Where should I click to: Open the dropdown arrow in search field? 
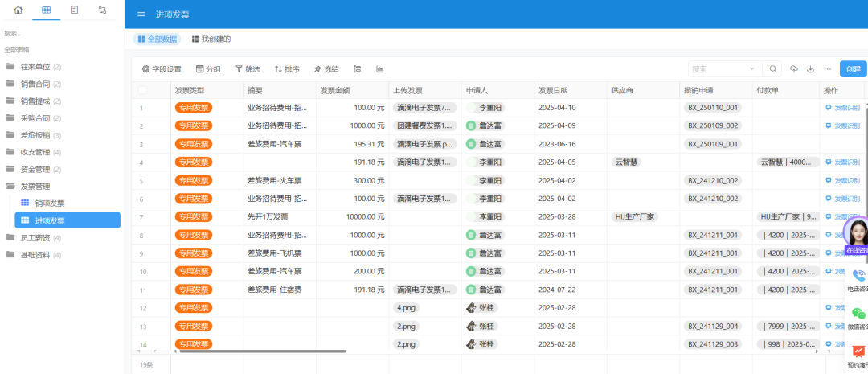pos(751,69)
